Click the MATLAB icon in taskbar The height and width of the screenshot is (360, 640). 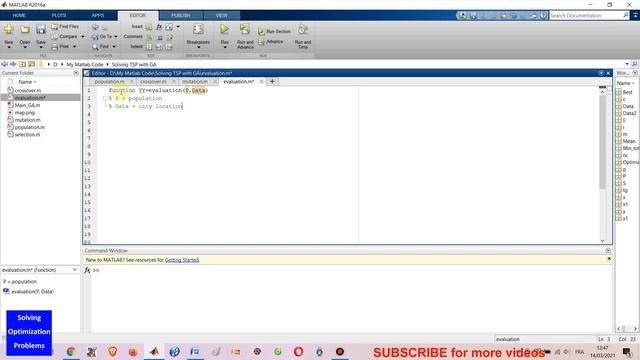pos(154,351)
